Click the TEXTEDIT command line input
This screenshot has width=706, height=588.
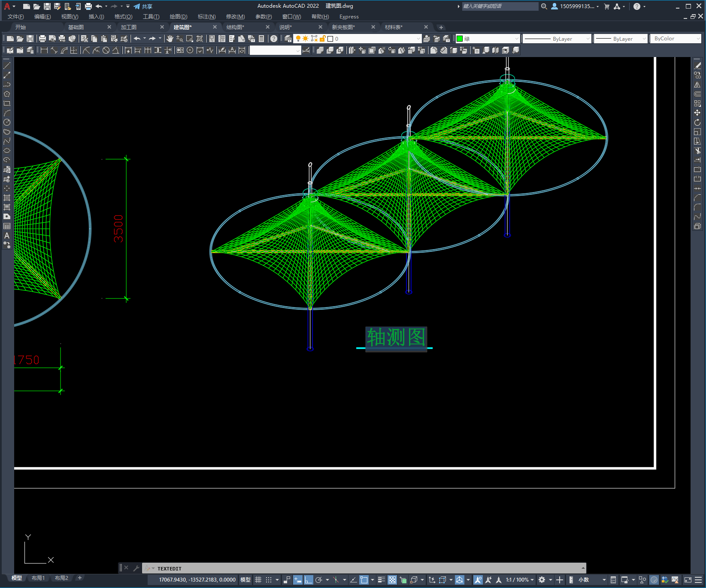[x=364, y=568]
